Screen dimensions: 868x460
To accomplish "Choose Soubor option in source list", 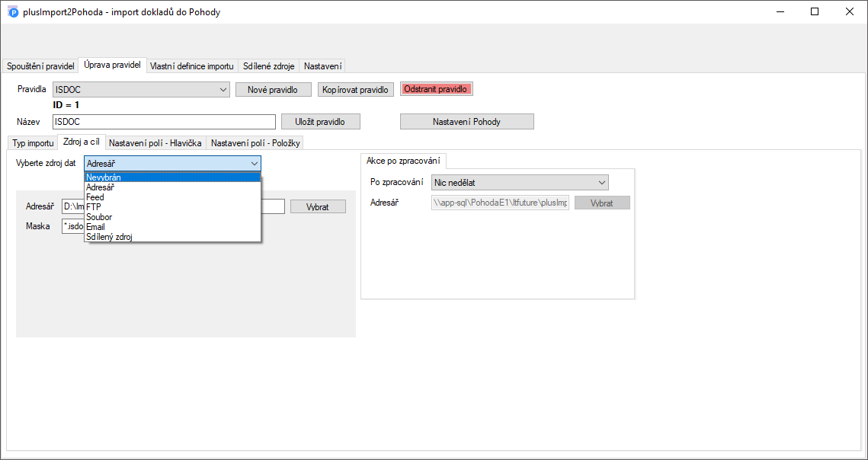I will pyautogui.click(x=172, y=217).
